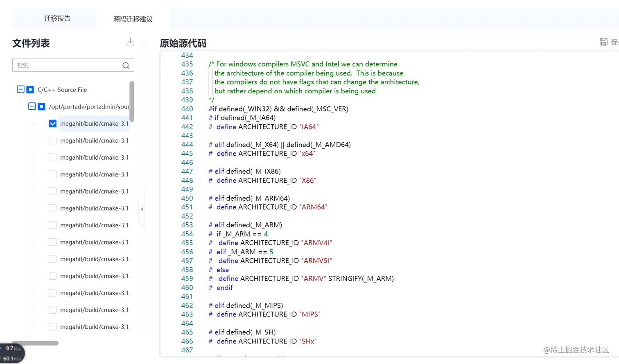
Task: Focus the 搜索 file search field
Action: (x=73, y=66)
